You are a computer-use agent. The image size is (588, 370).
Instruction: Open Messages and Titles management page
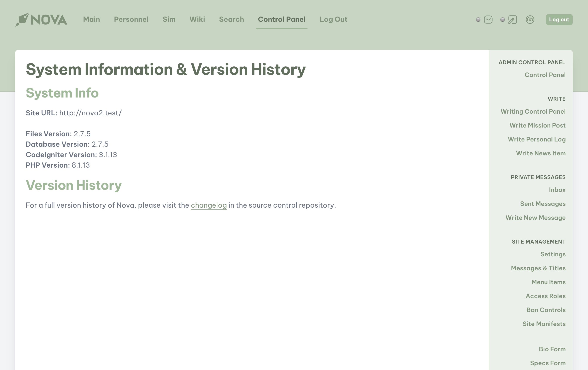click(539, 268)
